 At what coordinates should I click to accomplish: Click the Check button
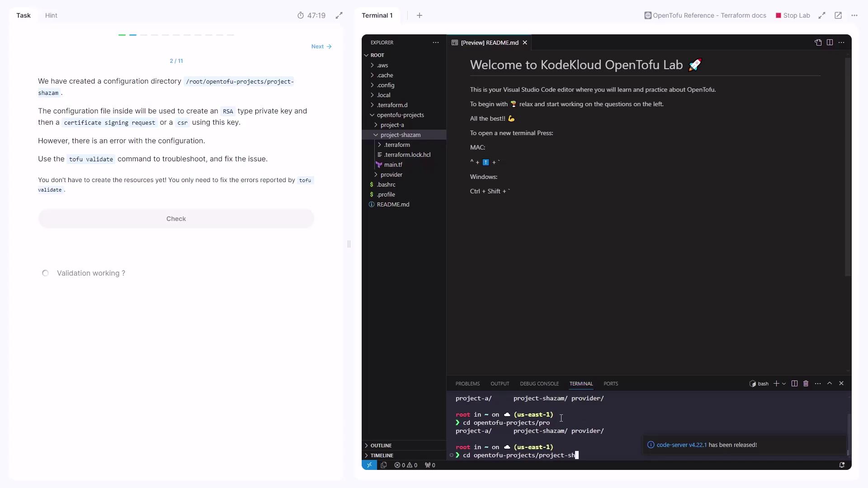[176, 219]
